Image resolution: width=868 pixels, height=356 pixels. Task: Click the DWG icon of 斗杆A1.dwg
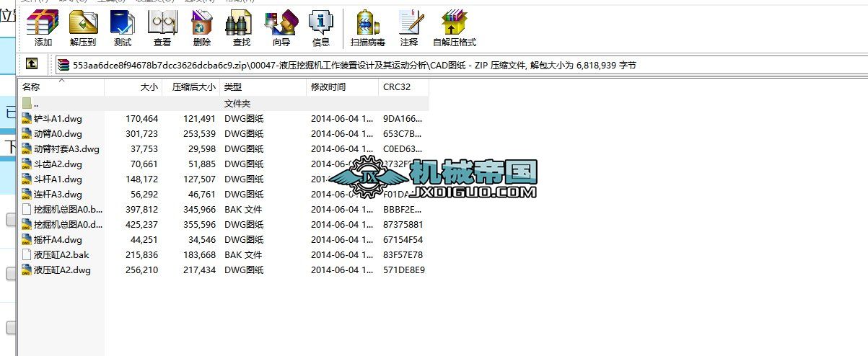point(27,179)
